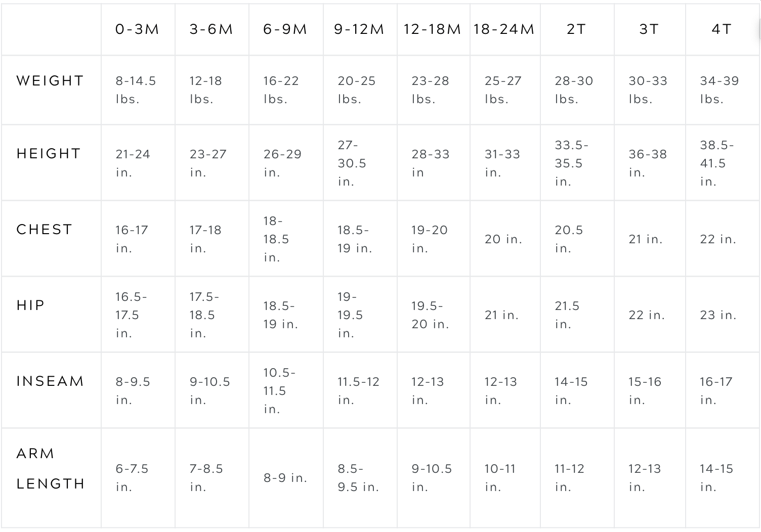Select the HEIGHT row label
Screen dimensions: 761x532
point(49,154)
